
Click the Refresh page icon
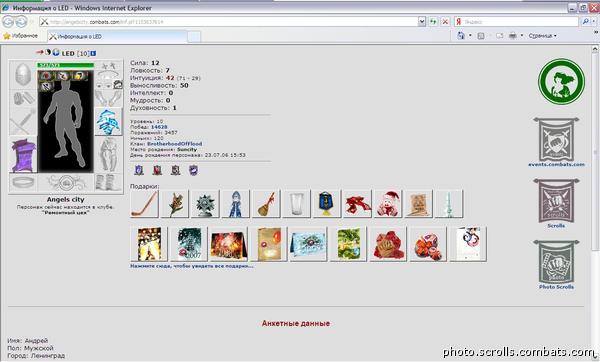(433, 22)
